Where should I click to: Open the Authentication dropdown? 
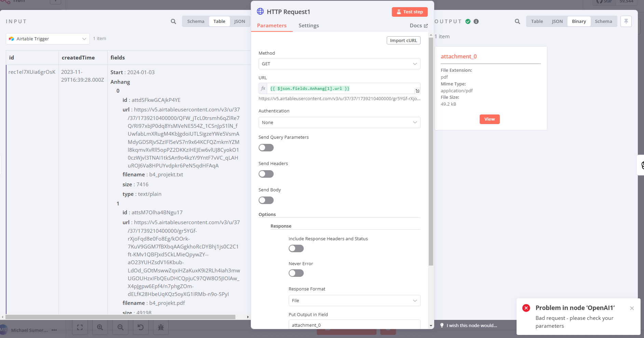click(x=339, y=123)
